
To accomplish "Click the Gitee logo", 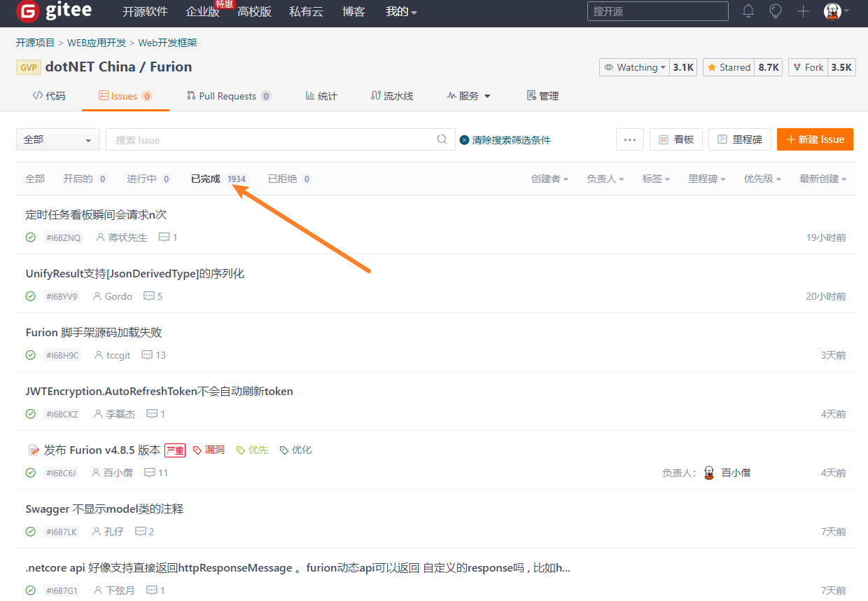I will click(52, 11).
